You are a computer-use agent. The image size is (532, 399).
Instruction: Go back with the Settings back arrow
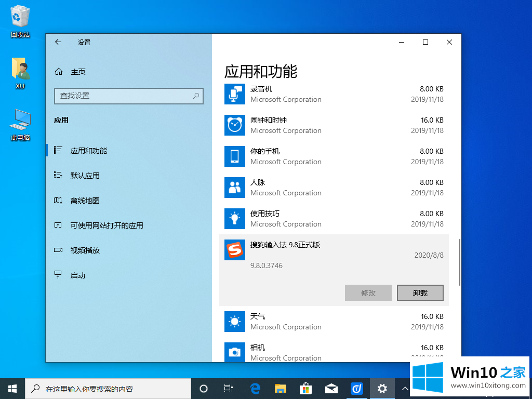tap(58, 42)
